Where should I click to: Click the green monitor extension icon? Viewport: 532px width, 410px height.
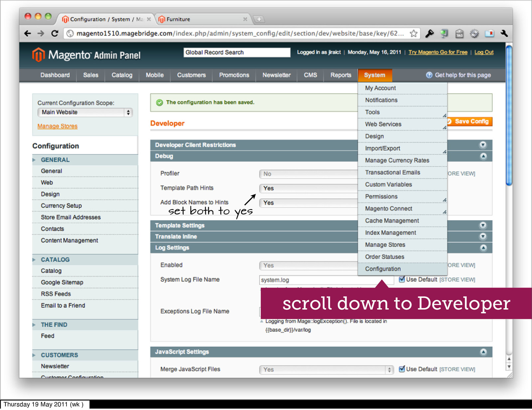(x=444, y=34)
